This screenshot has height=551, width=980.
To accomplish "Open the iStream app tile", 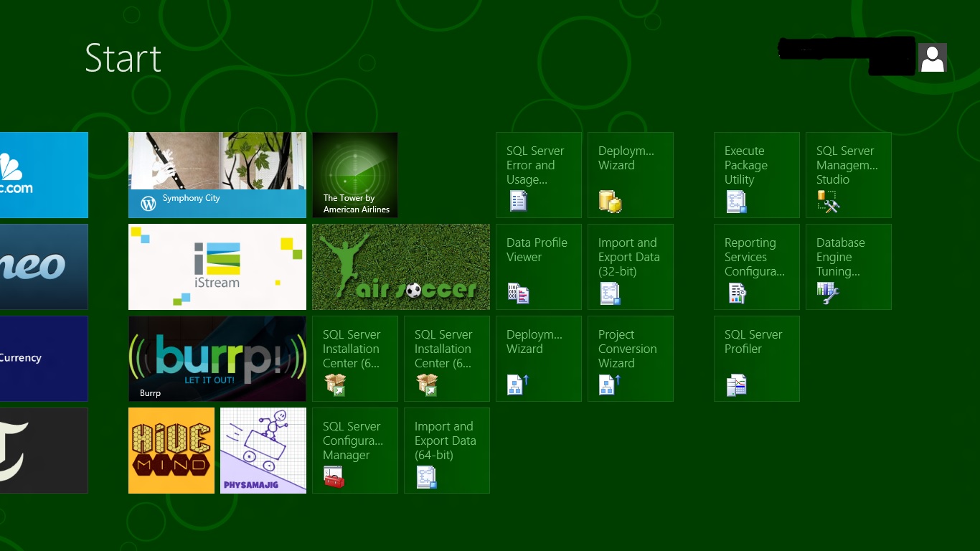I will click(217, 266).
